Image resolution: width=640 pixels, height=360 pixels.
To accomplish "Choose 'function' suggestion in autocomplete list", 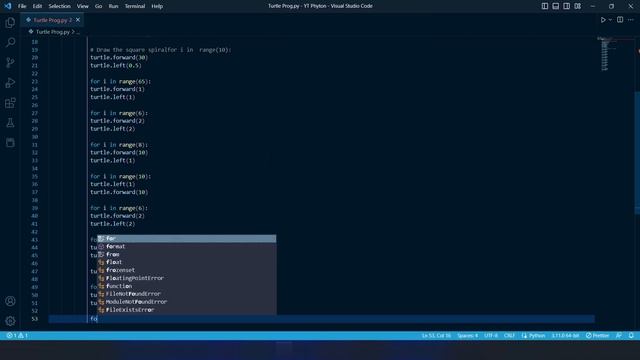I will pyautogui.click(x=187, y=286).
